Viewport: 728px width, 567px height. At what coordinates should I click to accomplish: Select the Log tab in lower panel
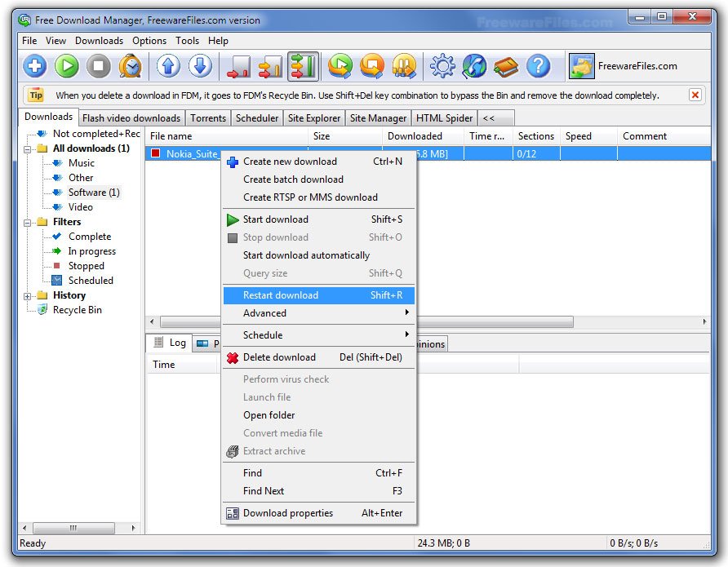pyautogui.click(x=170, y=343)
